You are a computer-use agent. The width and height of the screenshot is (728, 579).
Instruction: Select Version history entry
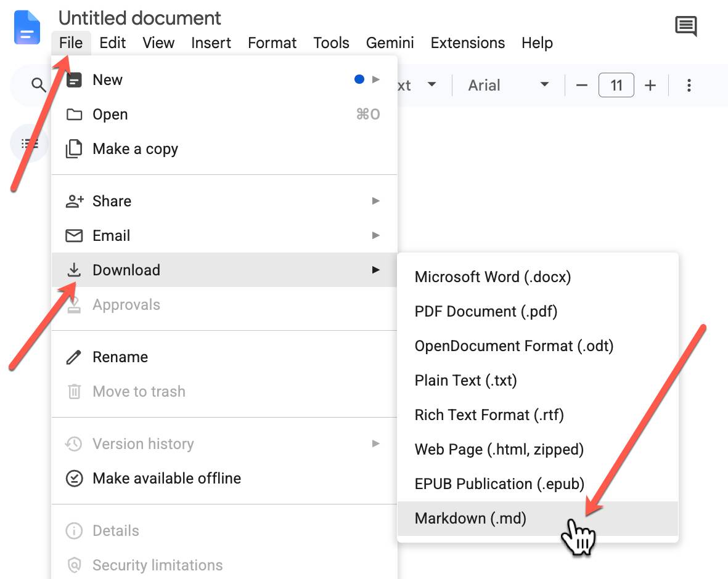(224, 444)
